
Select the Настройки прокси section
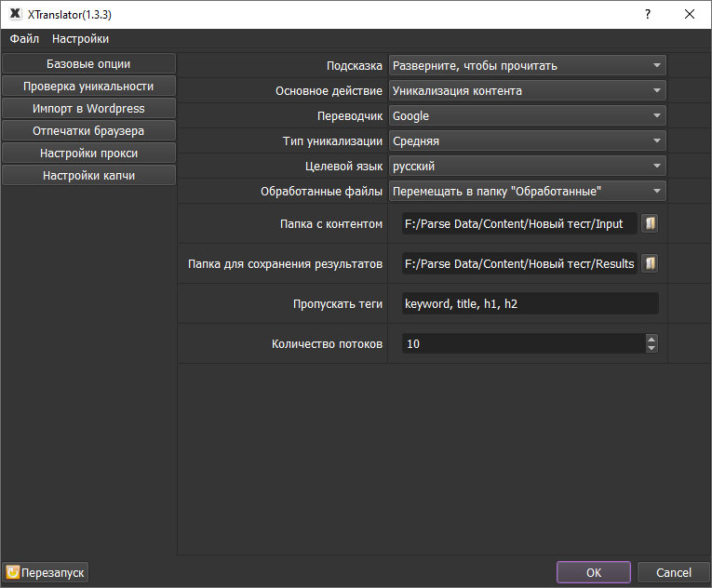click(x=88, y=154)
